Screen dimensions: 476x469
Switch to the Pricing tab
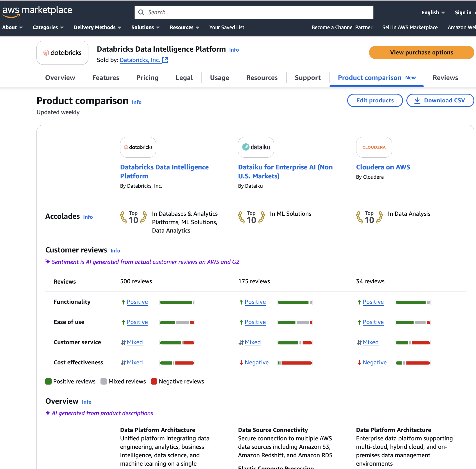[x=147, y=78]
